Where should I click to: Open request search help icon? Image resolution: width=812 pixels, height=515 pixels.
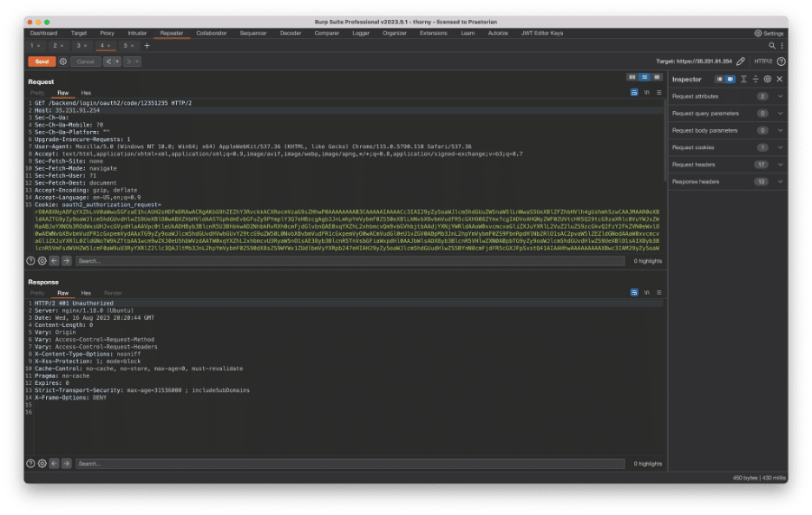pyautogui.click(x=30, y=261)
